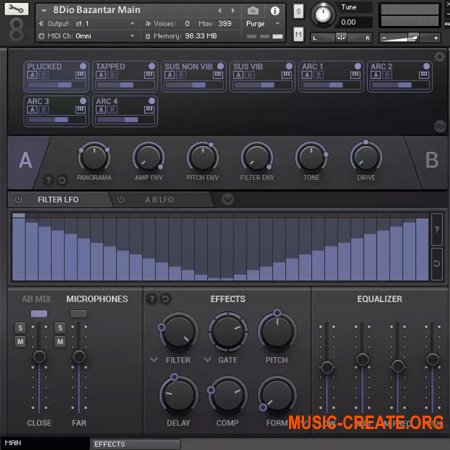Open keyboard mapping icon on ARC 4 slot

coord(149,110)
